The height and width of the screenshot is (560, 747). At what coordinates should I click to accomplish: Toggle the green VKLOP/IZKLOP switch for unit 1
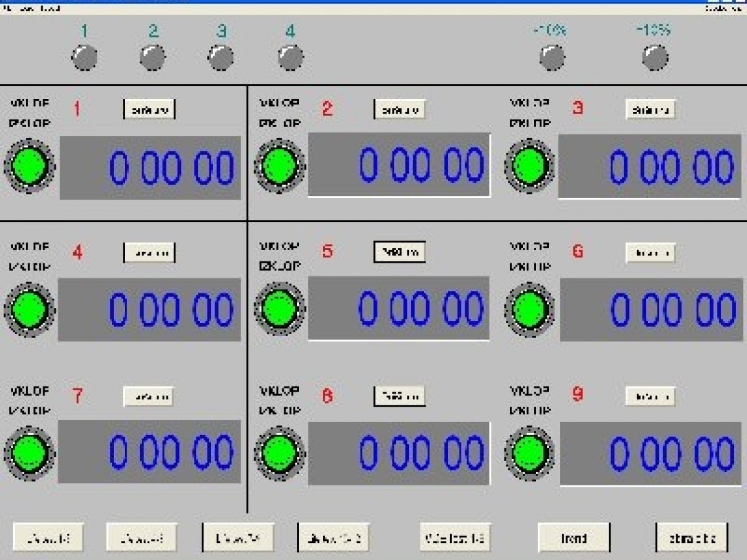click(x=29, y=166)
